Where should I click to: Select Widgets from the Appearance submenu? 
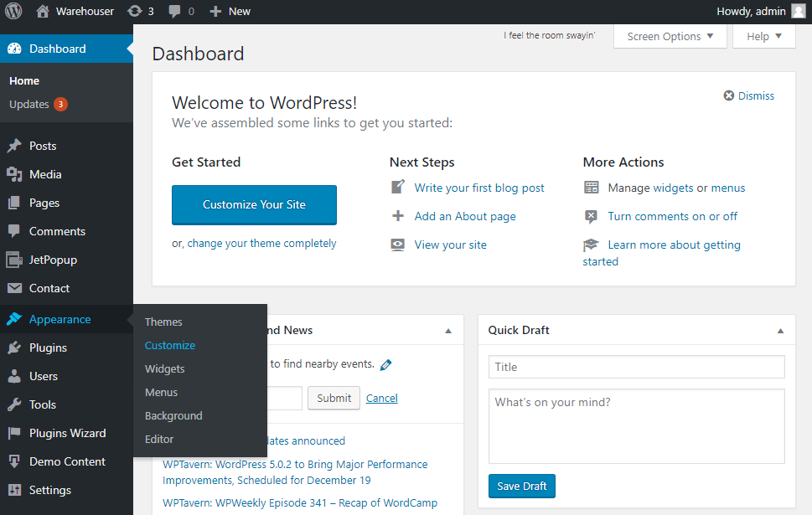click(165, 369)
